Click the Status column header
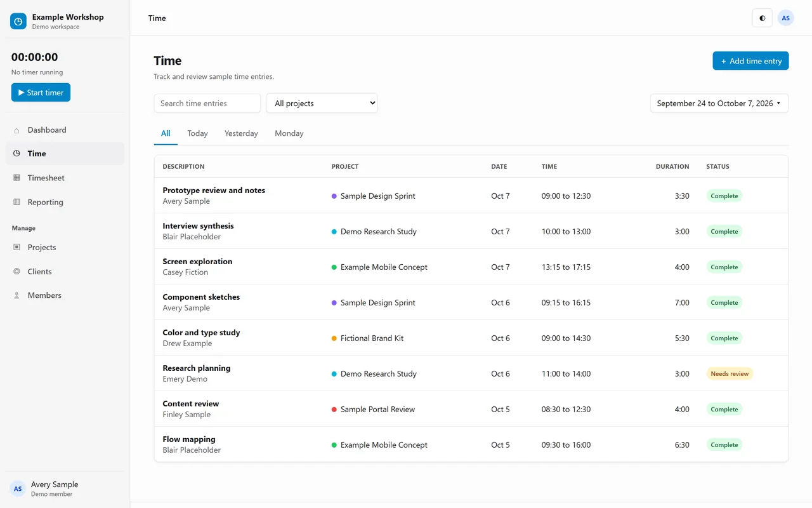This screenshot has height=508, width=812. point(717,166)
